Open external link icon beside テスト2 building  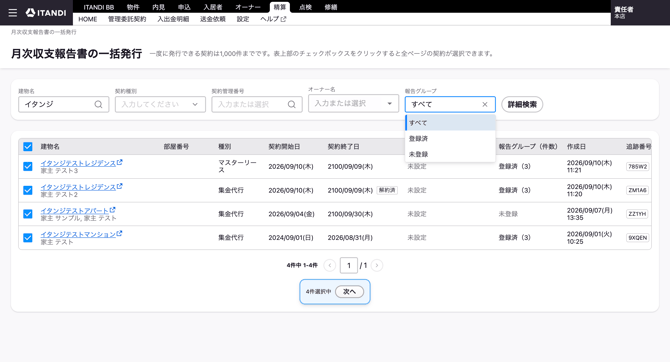tap(120, 186)
